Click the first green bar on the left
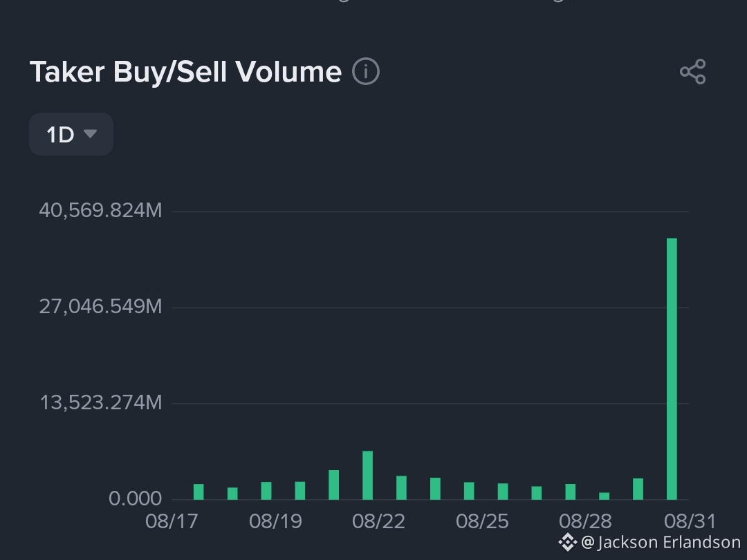747x560 pixels. click(199, 492)
